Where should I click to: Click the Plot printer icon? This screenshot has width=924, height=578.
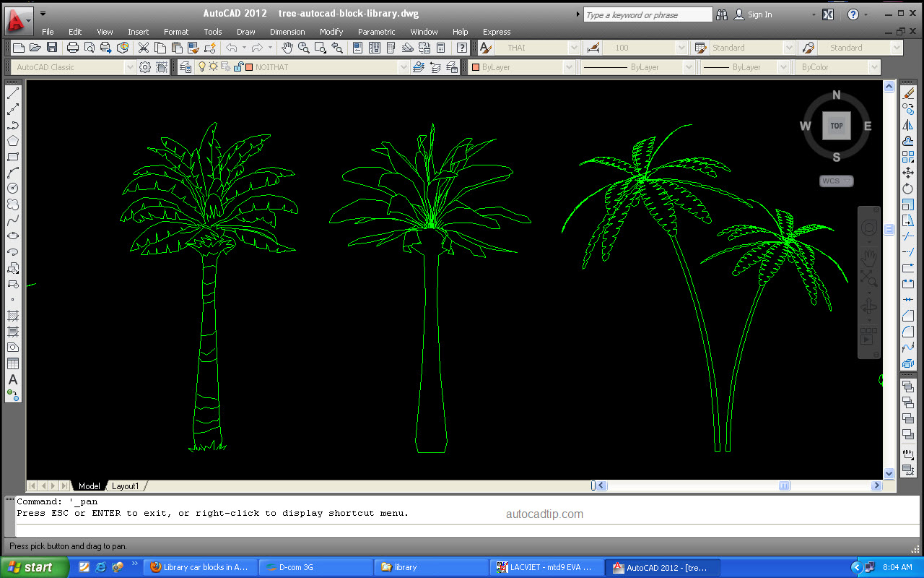73,48
